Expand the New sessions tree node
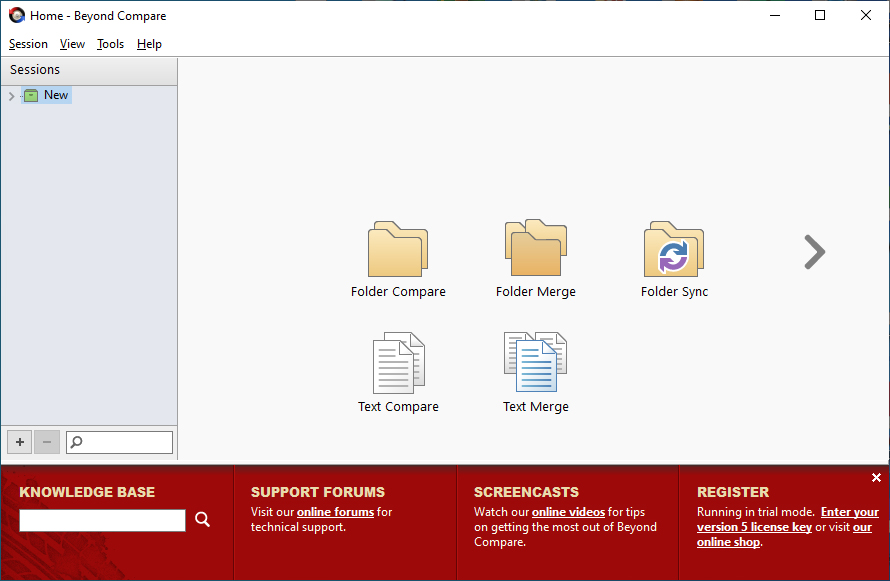This screenshot has height=581, width=890. point(11,96)
